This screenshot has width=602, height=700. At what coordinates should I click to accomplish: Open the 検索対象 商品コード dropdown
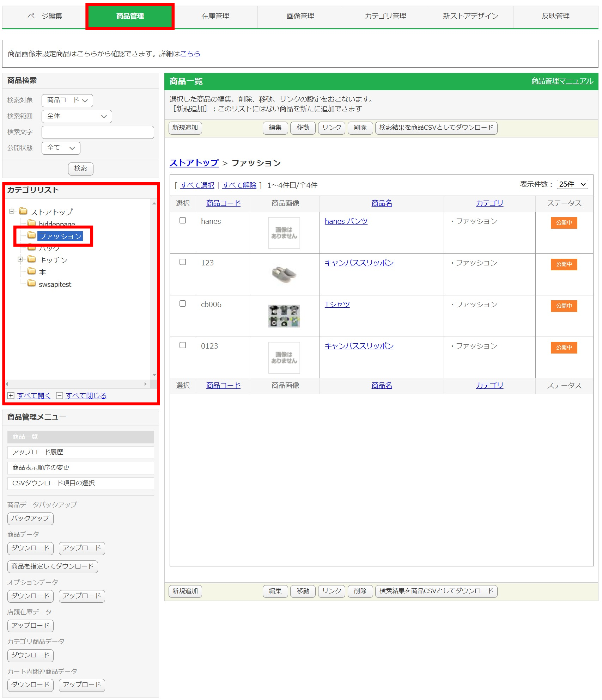tap(67, 100)
